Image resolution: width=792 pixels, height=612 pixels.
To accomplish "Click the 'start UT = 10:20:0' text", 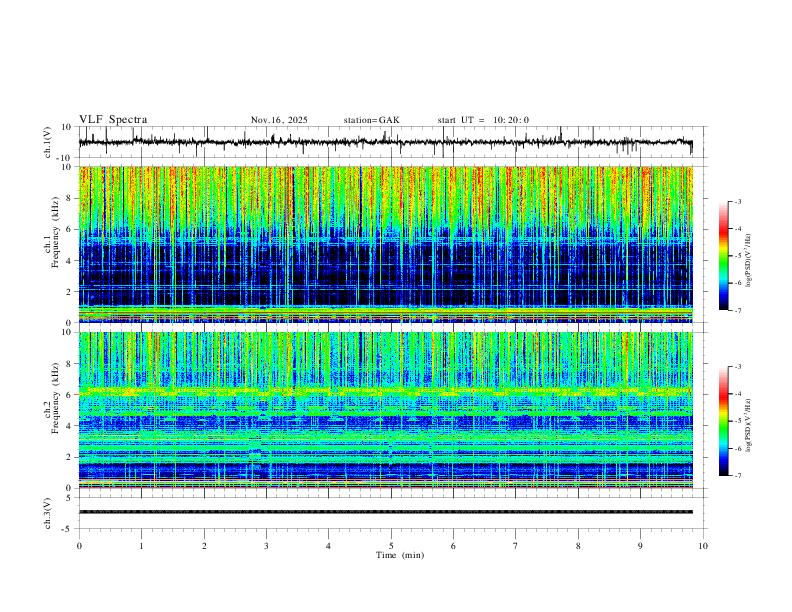I will point(483,120).
